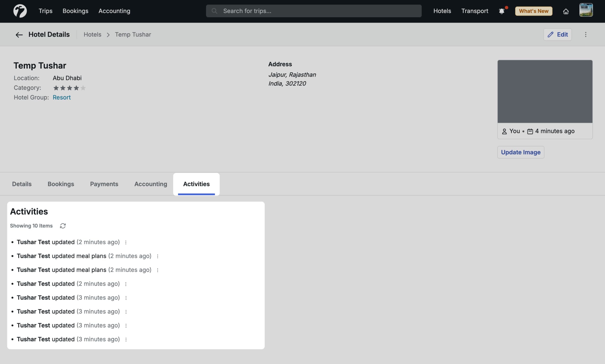
Task: Click the Search for trips field
Action: (x=314, y=11)
